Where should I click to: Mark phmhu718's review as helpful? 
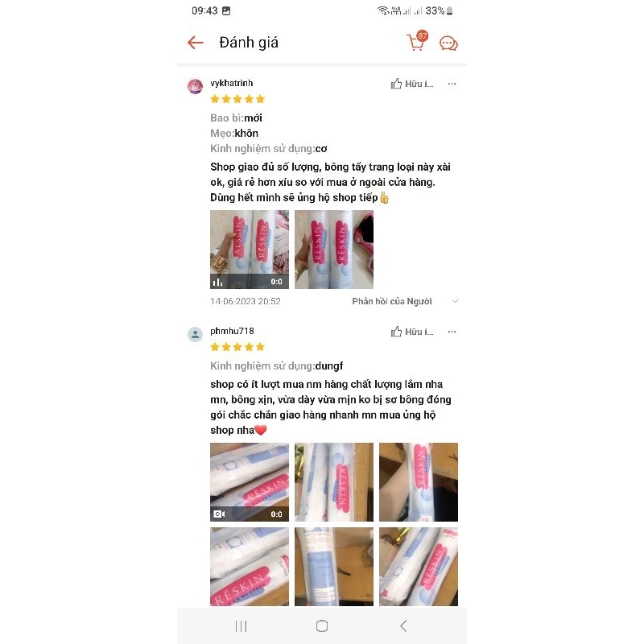coord(412,332)
